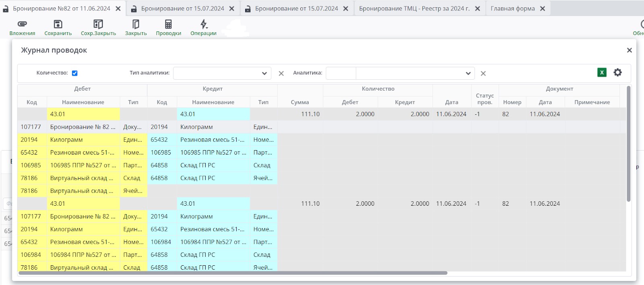Click the Закрыть toolbar icon

[x=136, y=25]
